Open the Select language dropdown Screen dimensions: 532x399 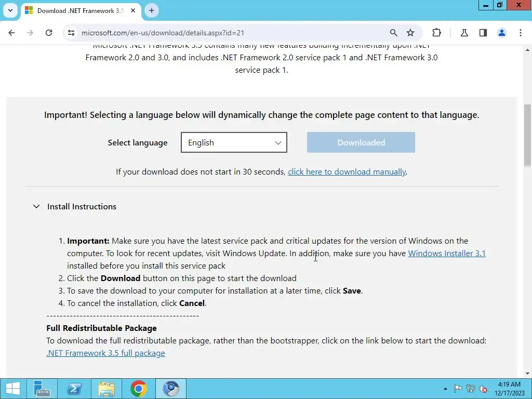(234, 142)
